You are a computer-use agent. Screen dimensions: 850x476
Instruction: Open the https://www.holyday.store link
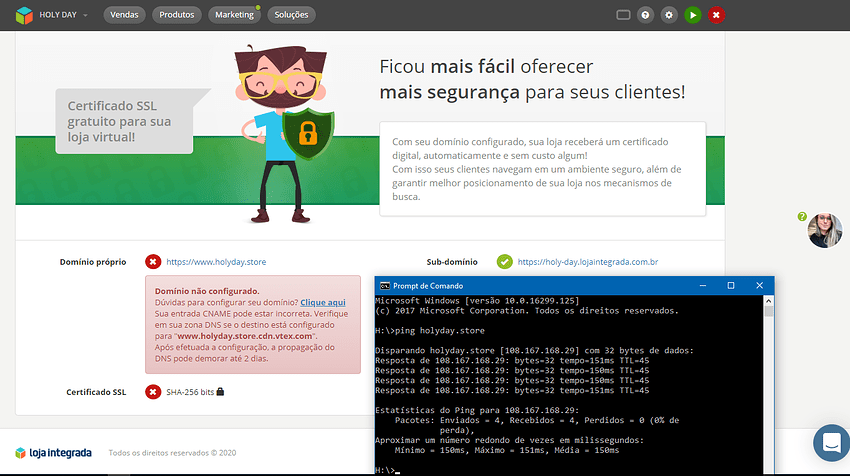pyautogui.click(x=216, y=262)
